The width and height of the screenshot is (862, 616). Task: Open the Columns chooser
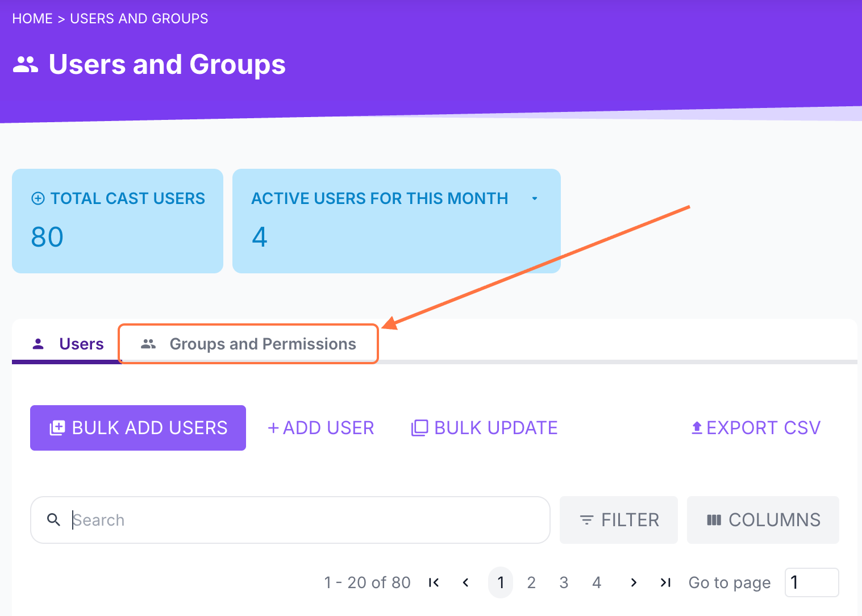[763, 520]
